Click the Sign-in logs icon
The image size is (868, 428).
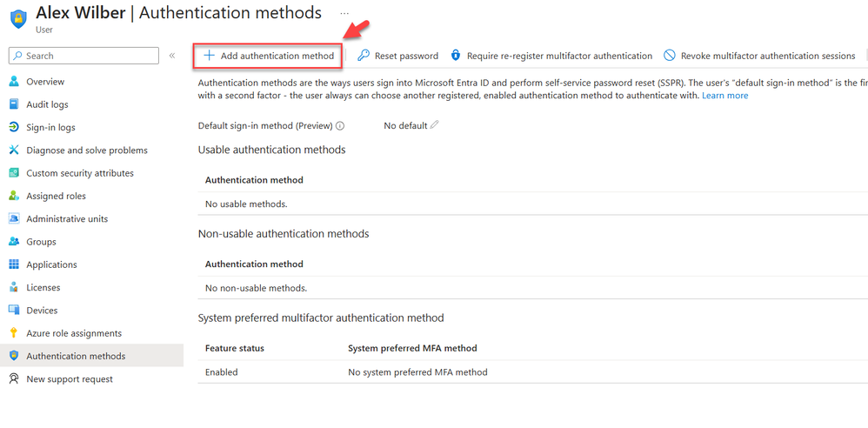point(14,128)
